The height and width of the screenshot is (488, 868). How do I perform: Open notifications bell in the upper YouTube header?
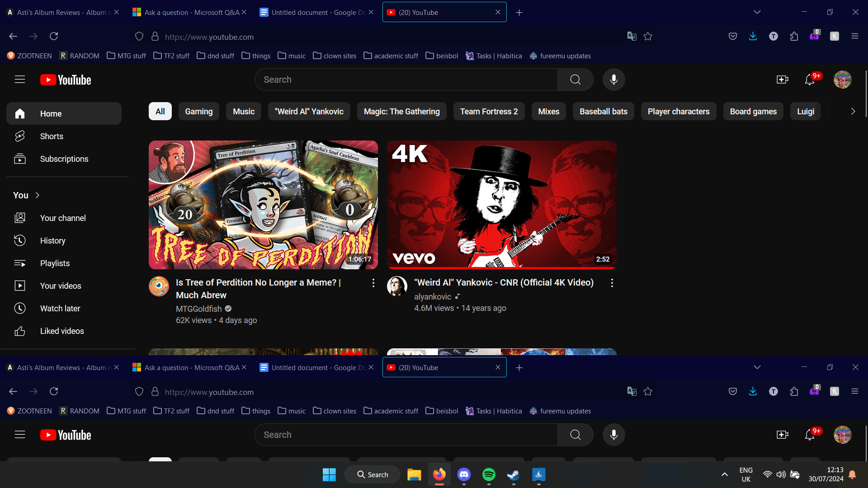pos(810,80)
